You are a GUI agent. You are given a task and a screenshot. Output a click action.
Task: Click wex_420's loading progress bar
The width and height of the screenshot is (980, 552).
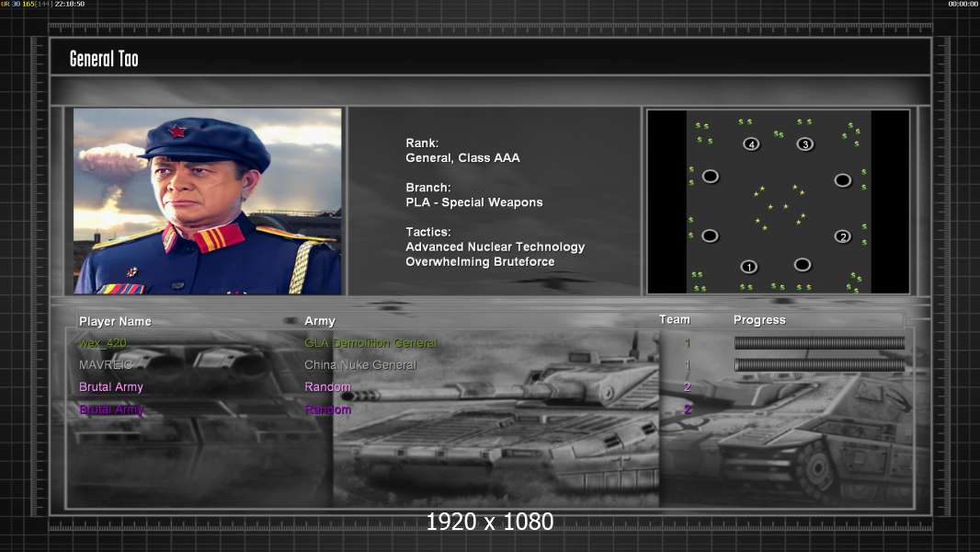(x=819, y=342)
